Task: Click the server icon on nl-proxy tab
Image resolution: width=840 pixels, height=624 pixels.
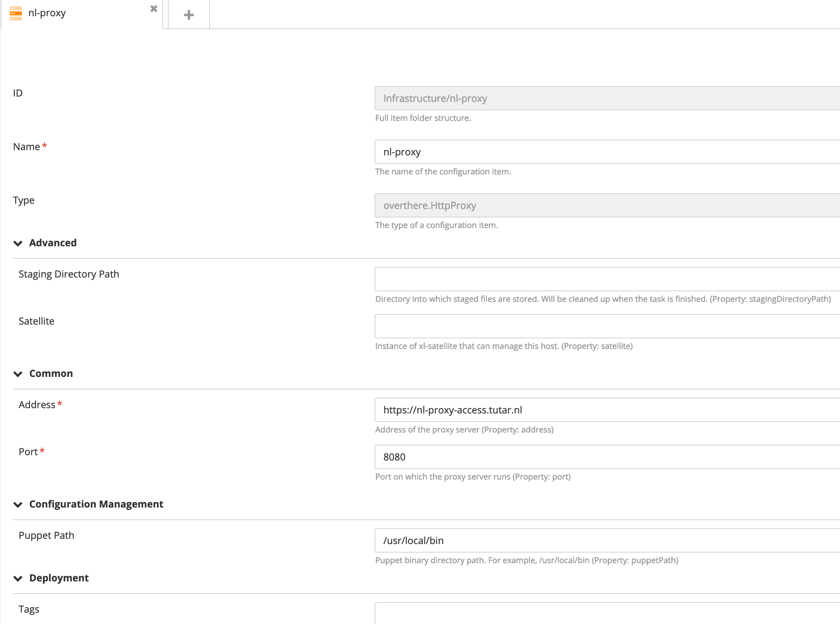Action: pos(16,13)
